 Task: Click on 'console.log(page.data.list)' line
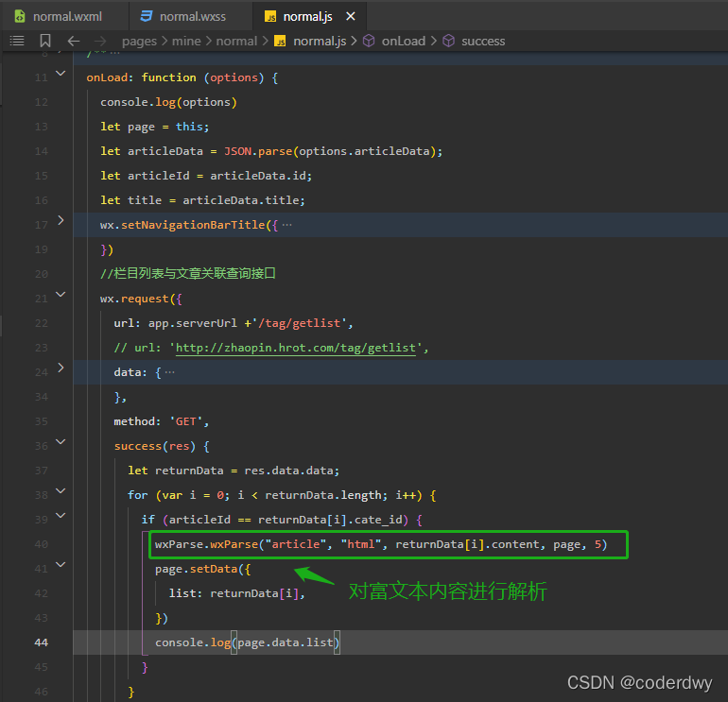click(x=247, y=642)
